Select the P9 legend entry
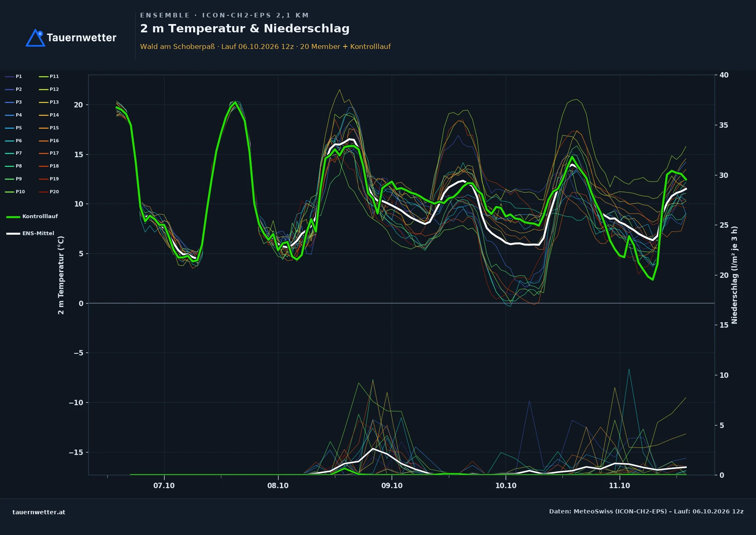Viewport: 756px width, 535px height. coord(13,179)
